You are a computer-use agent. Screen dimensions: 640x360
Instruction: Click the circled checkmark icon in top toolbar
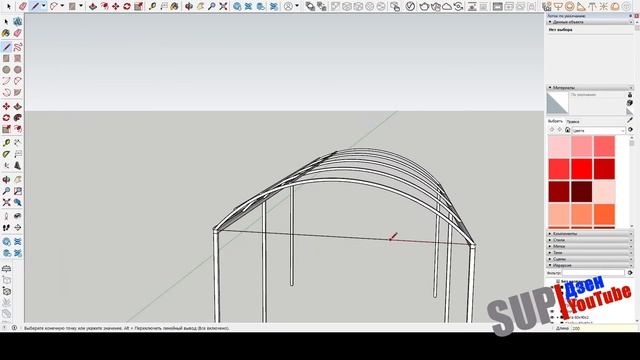(410, 6)
